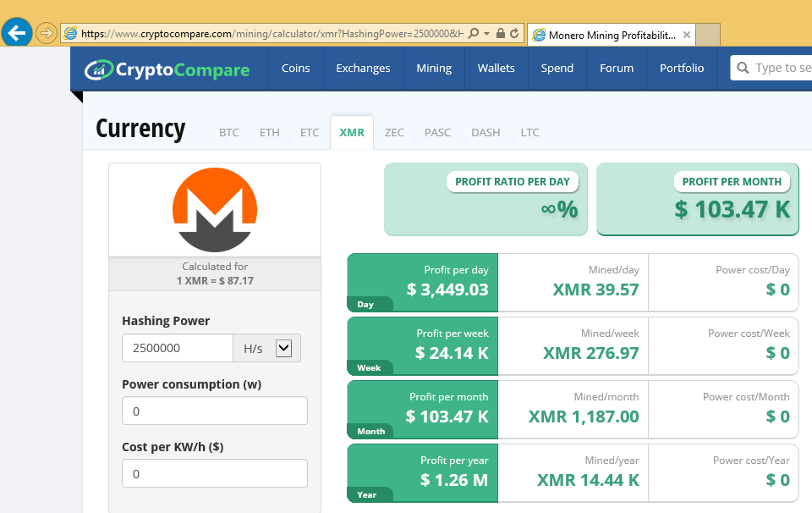Choose the DASH currency tab

click(x=486, y=132)
